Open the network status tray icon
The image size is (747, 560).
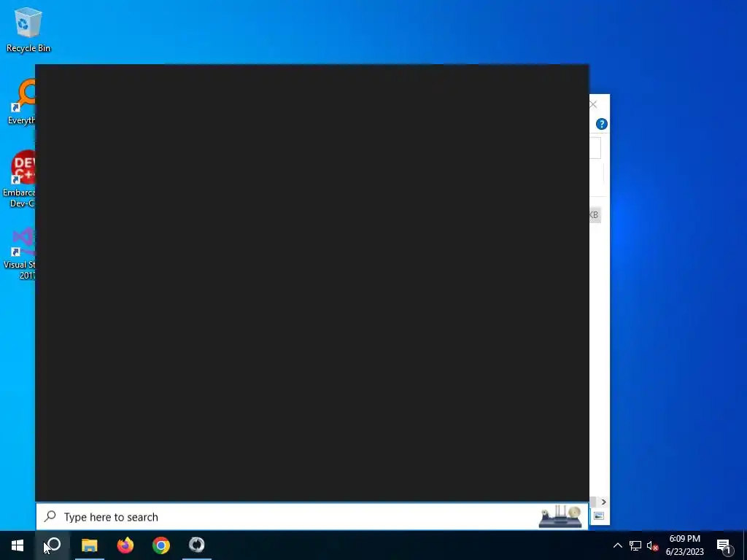click(635, 545)
